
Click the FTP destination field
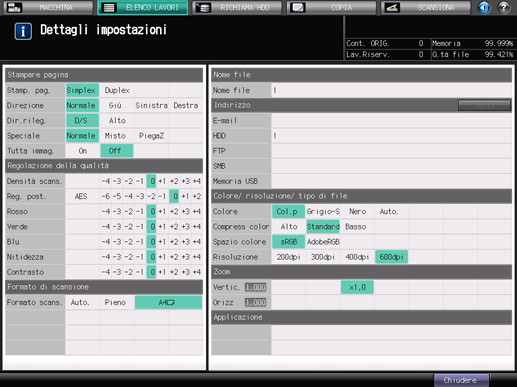click(392, 151)
